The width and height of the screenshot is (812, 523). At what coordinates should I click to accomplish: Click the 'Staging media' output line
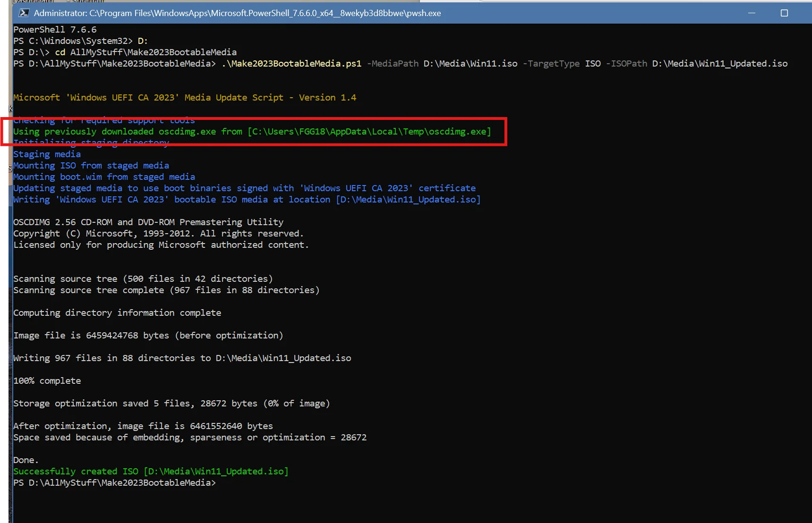[x=47, y=154]
